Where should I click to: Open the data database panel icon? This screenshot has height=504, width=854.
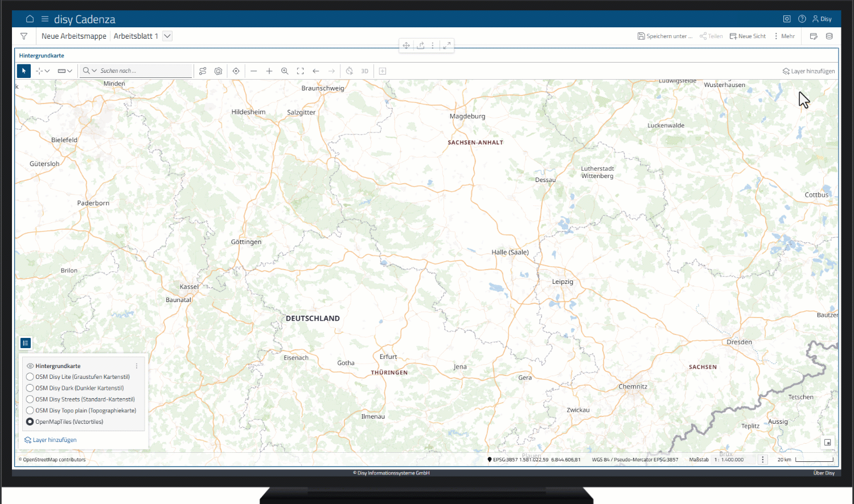coord(829,36)
